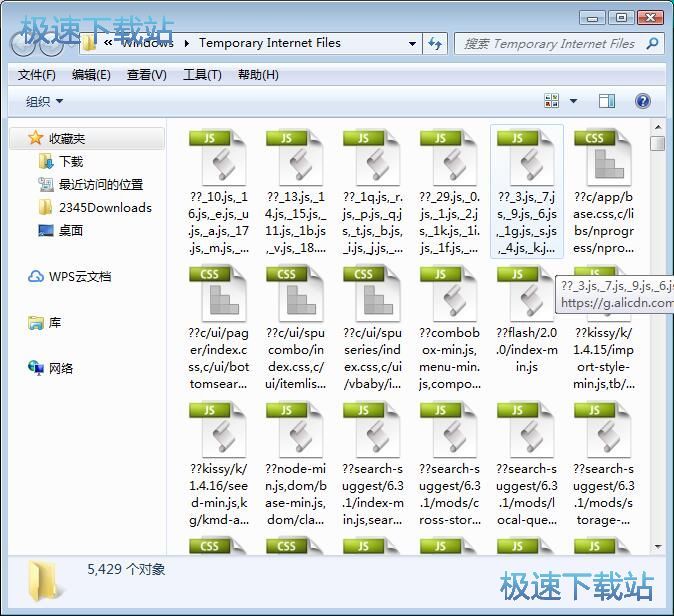Expand the double-chevron breadcrumb overflow
Viewport: 674px width, 616px height.
[x=108, y=43]
